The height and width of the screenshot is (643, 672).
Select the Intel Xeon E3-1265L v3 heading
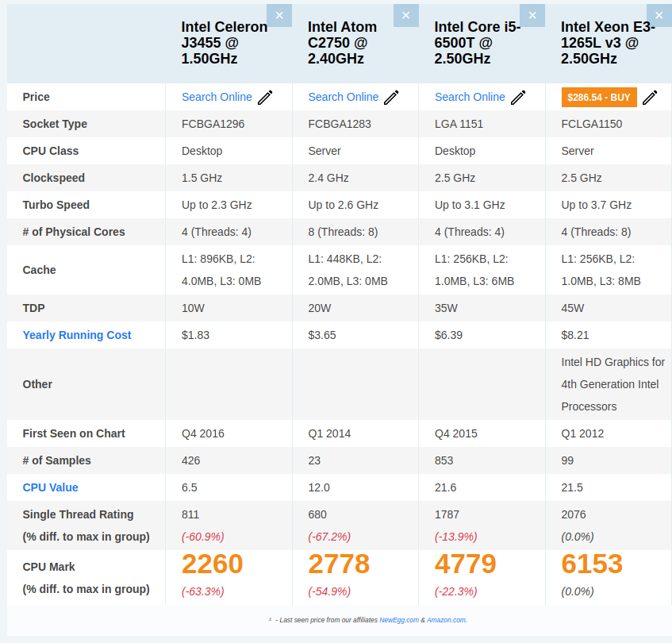point(609,43)
